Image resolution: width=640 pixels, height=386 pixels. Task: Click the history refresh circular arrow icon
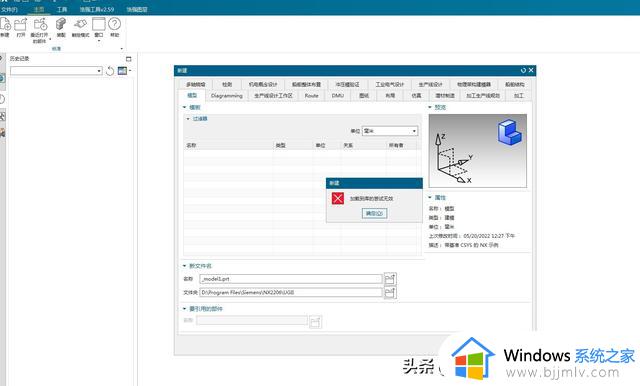(x=110, y=71)
